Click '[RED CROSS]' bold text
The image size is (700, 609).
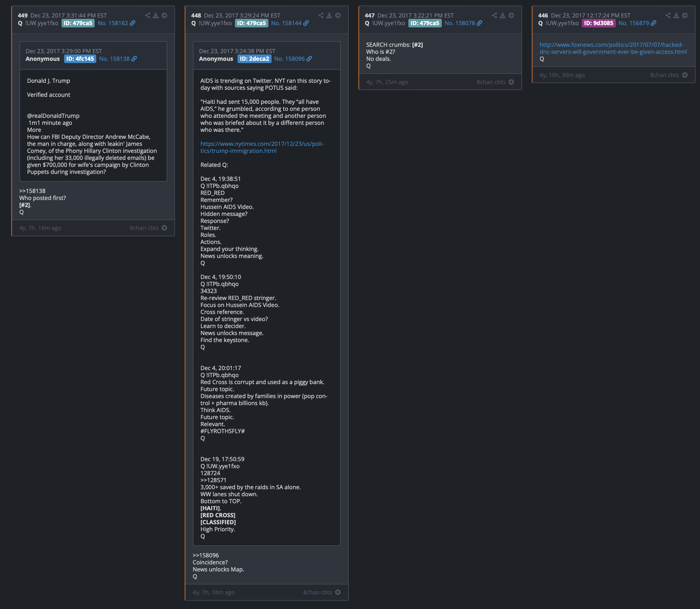(x=218, y=515)
